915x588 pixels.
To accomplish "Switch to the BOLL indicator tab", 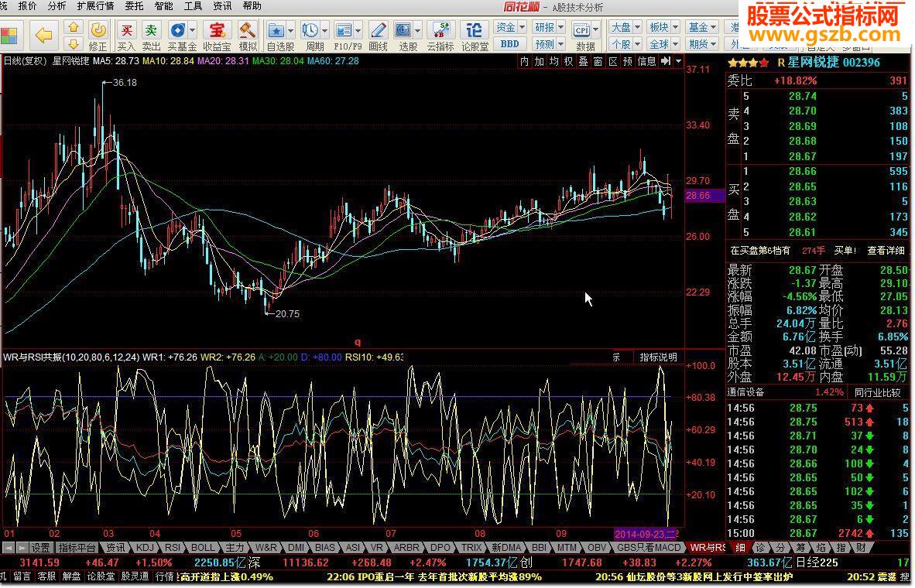I will [x=203, y=548].
